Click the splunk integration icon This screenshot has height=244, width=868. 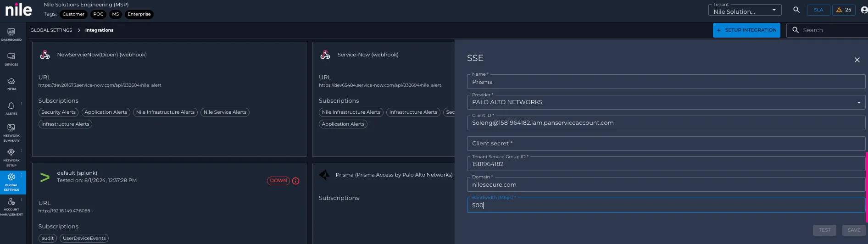point(45,177)
